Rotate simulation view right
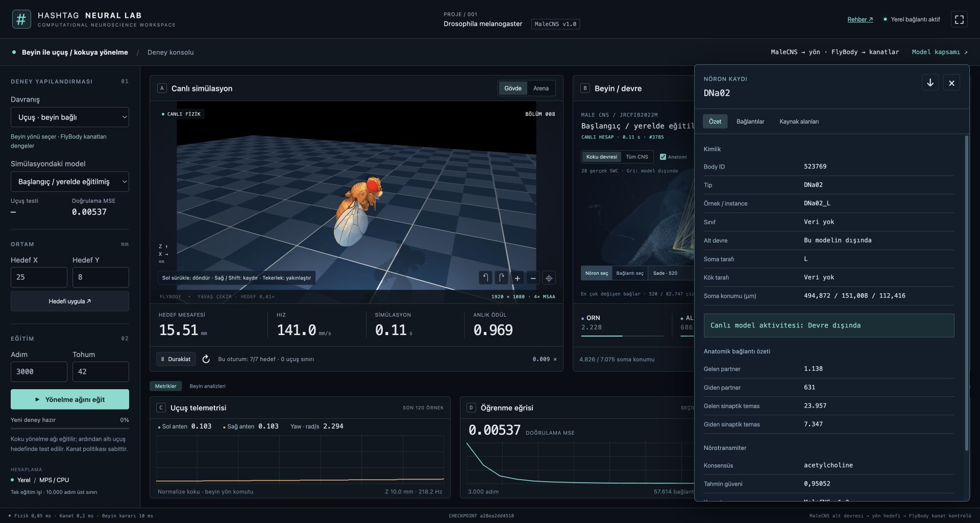 point(501,278)
